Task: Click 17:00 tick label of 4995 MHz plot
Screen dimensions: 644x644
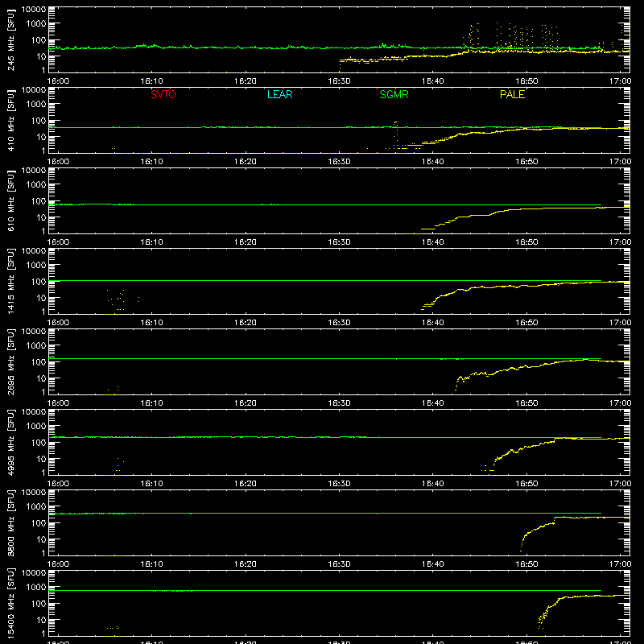Action: pos(620,484)
